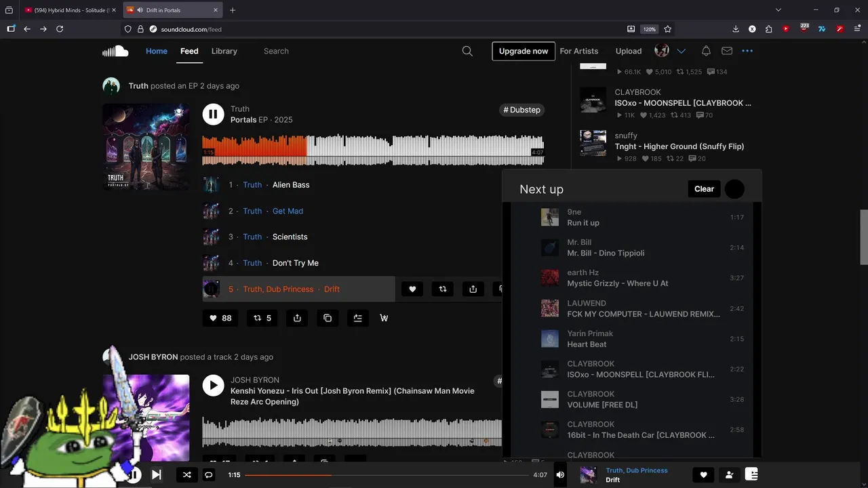This screenshot has width=868, height=488.
Task: Open Tnght - Higher Ground (Snuffy Flip)
Action: tap(679, 146)
